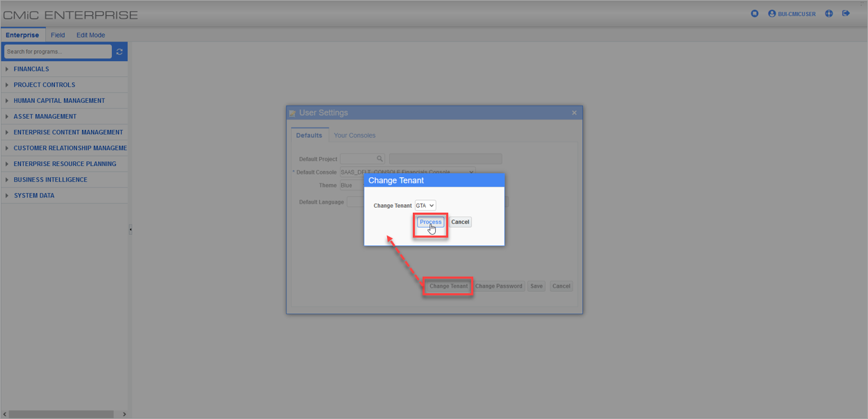Click the Search for programs field
This screenshot has width=868, height=419.
58,51
